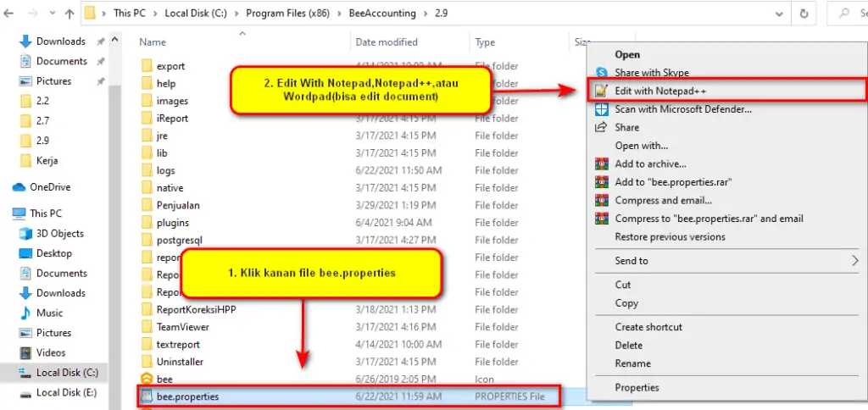The height and width of the screenshot is (410, 868).
Task: Sort files by the Date modified column header
Action: (x=386, y=42)
